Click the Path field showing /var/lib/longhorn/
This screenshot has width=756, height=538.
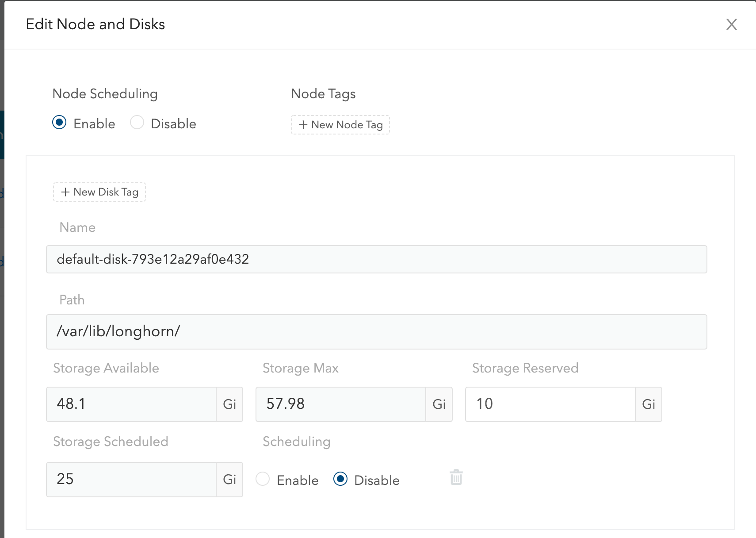376,332
